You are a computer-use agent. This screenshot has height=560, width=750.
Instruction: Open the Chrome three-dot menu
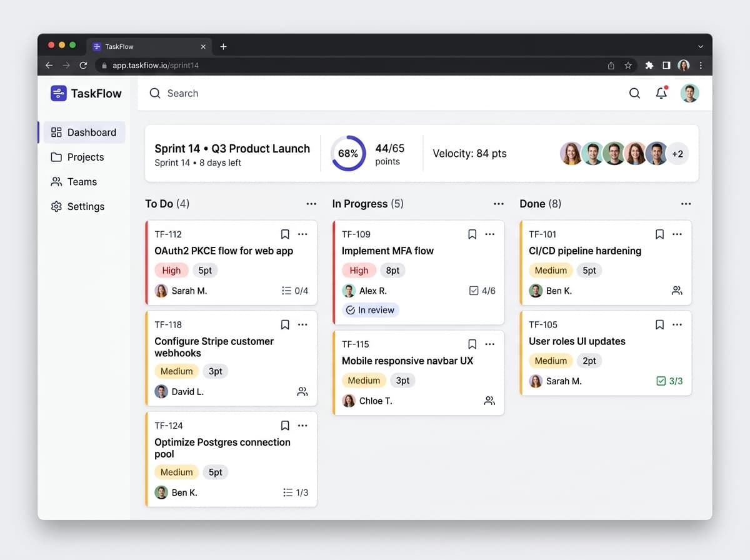click(x=701, y=65)
